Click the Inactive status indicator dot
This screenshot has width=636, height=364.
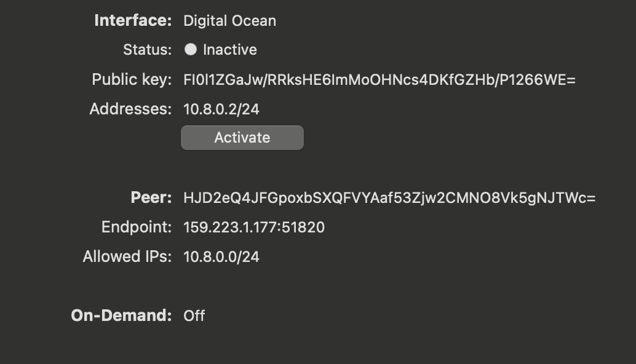[190, 50]
